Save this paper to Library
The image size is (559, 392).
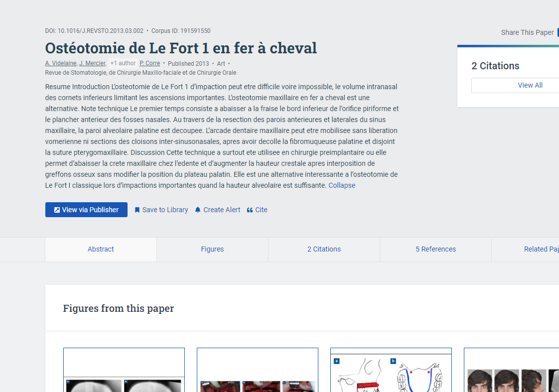(161, 210)
